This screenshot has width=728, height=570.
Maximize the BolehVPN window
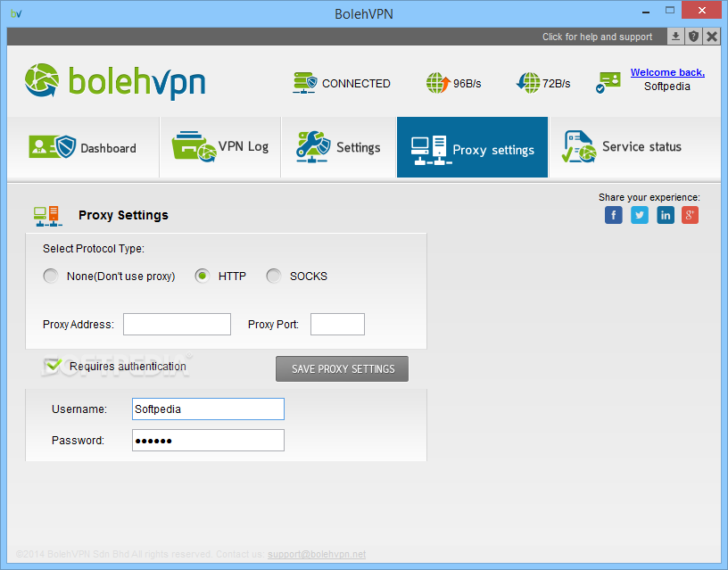pos(669,10)
